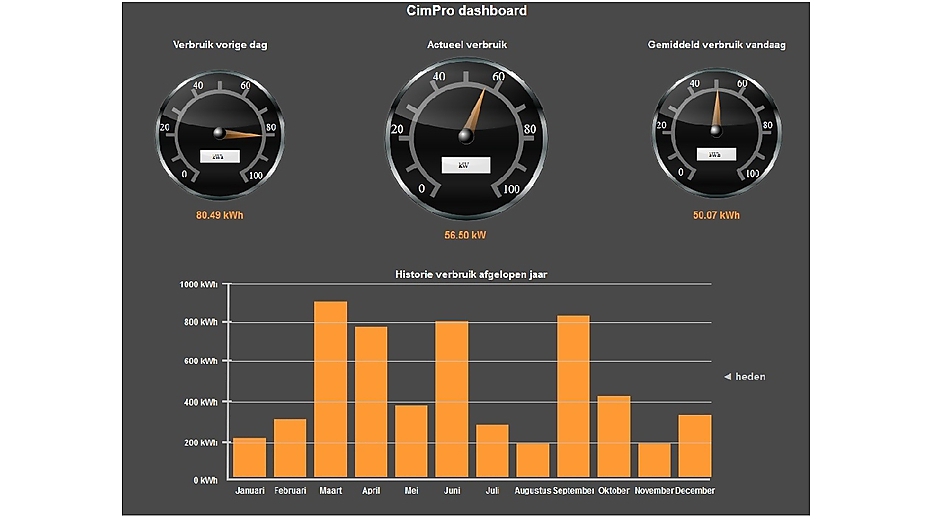This screenshot has height=519, width=932.
Task: Select the Januari bar
Action: [x=250, y=458]
